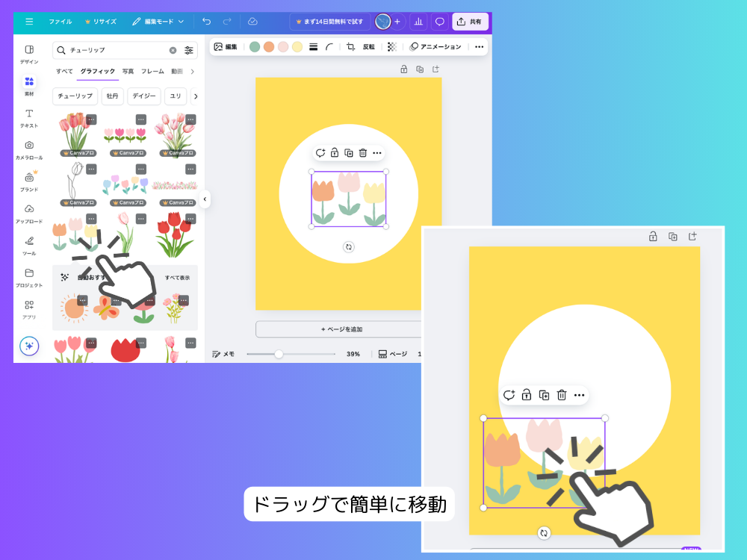
Task: Toggle the page lock above the canvas
Action: click(x=403, y=69)
